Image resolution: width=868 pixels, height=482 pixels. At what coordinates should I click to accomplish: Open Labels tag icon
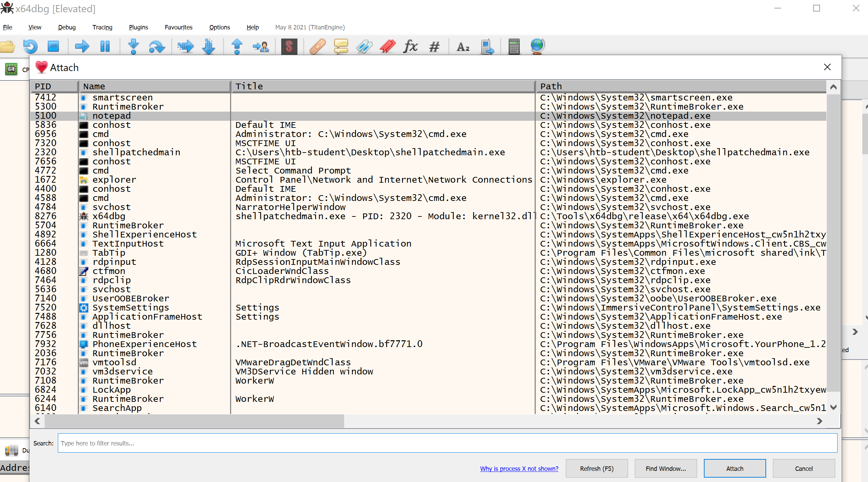click(364, 46)
